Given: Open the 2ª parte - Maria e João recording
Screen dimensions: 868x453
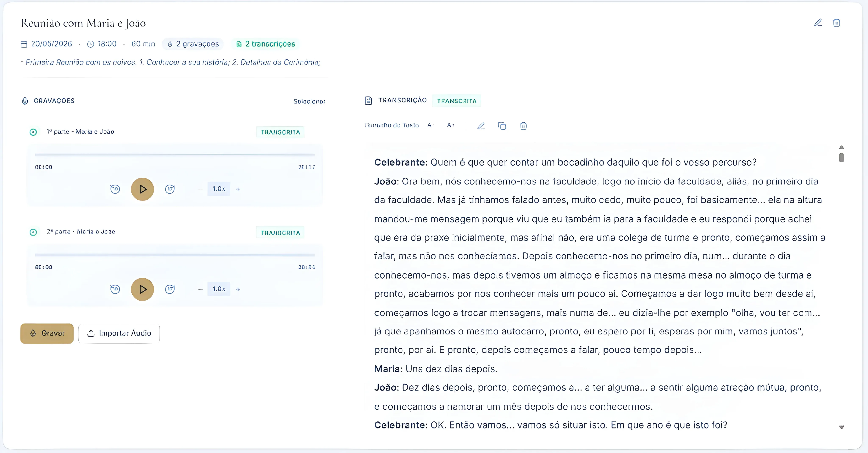Looking at the screenshot, I should (81, 232).
